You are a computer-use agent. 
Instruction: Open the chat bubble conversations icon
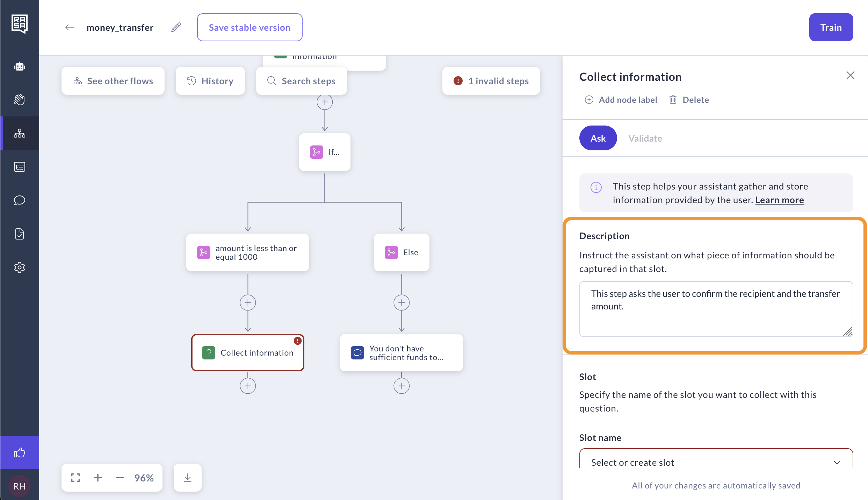tap(20, 200)
